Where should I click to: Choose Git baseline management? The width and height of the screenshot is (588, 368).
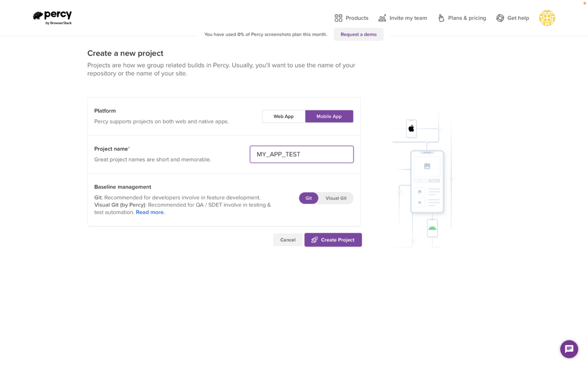point(309,198)
